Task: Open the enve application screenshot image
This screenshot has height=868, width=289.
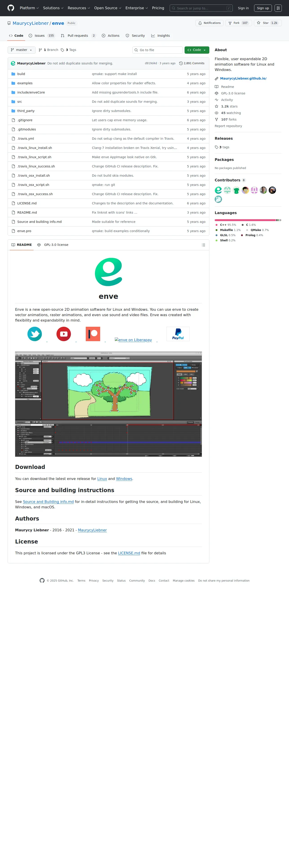Action: tap(108, 404)
